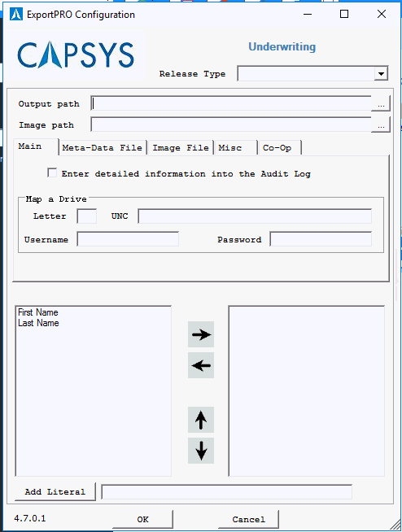Maximize the ExportPRO Configuration window
402x532 pixels.
344,14
